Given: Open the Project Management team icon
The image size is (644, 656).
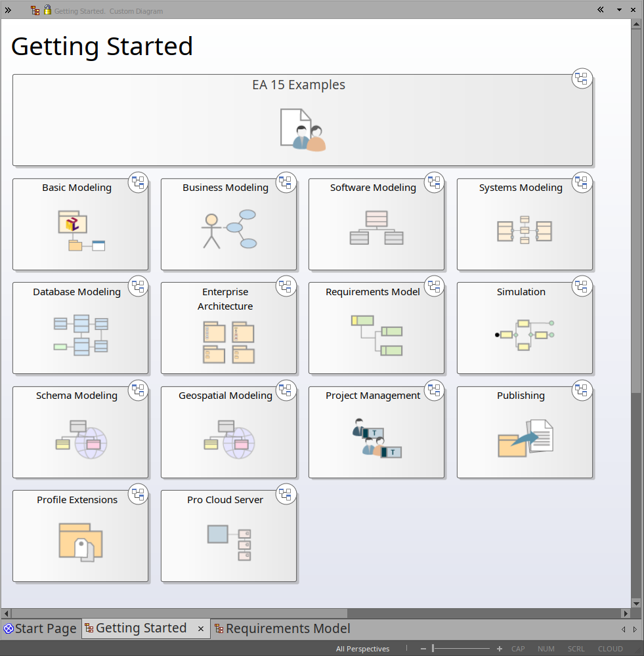Looking at the screenshot, I should coord(376,438).
